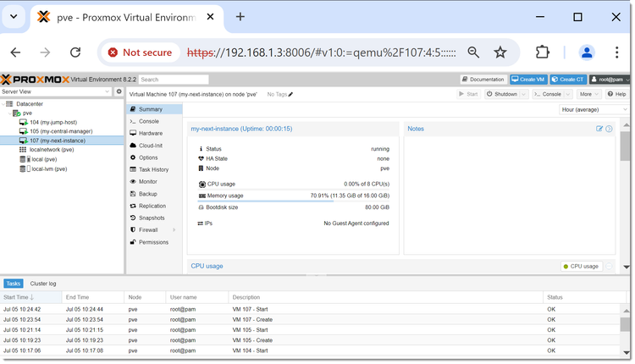The width and height of the screenshot is (635, 364).
Task: Sort tasks by End Time column
Action: [93, 297]
